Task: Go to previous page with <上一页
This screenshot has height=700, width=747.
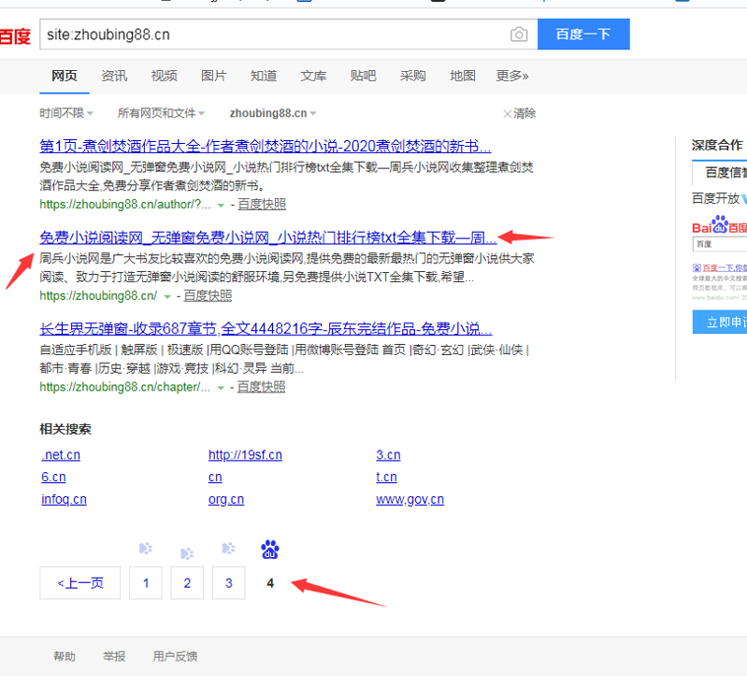Action: 80,583
